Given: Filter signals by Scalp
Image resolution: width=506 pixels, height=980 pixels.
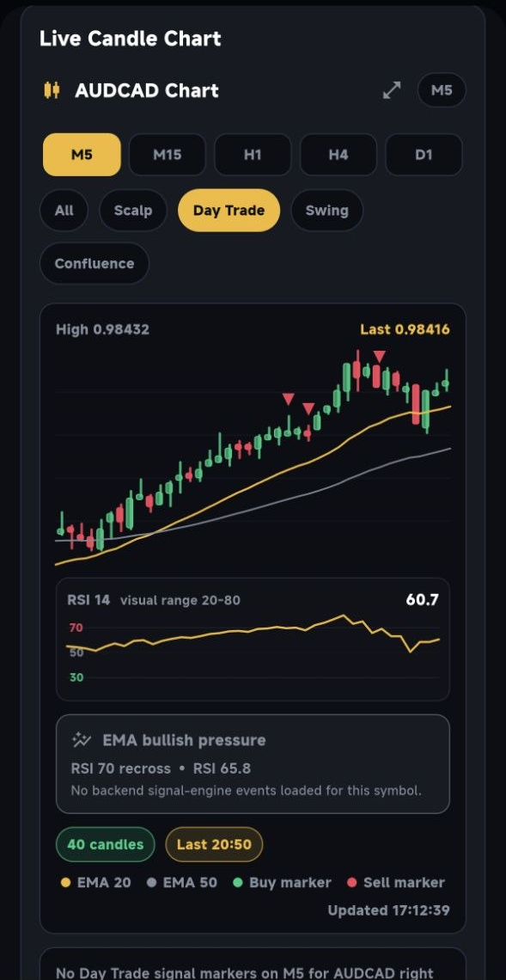Looking at the screenshot, I should coord(133,211).
